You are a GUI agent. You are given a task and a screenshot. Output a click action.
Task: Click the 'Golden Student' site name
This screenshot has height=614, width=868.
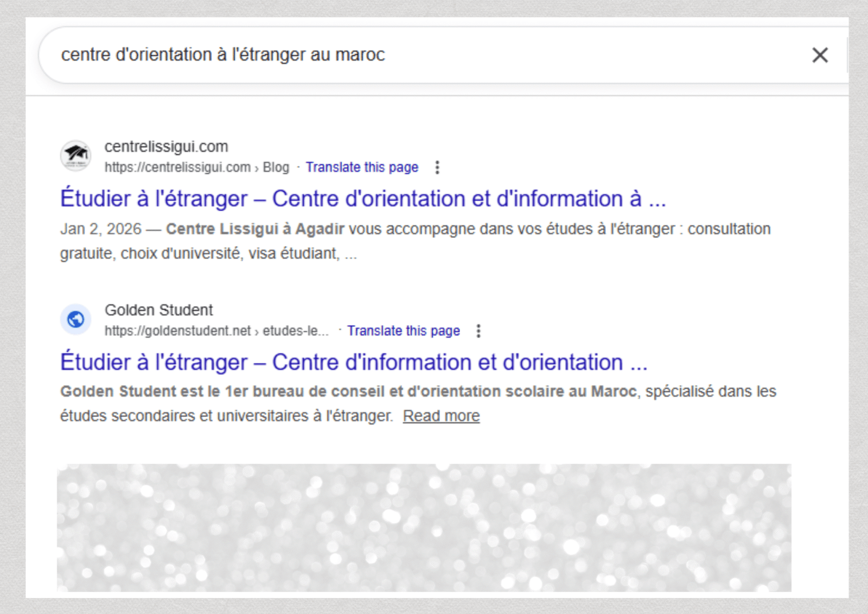158,310
